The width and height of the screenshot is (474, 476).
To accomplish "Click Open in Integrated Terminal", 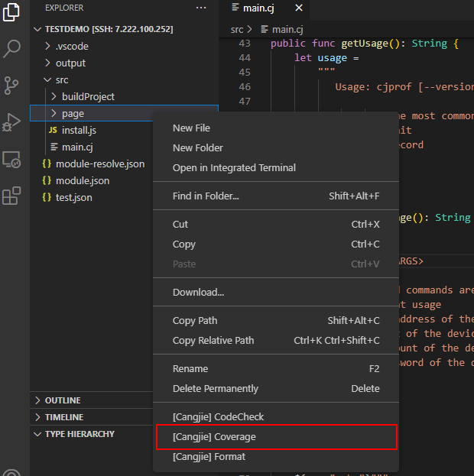I will [x=234, y=168].
